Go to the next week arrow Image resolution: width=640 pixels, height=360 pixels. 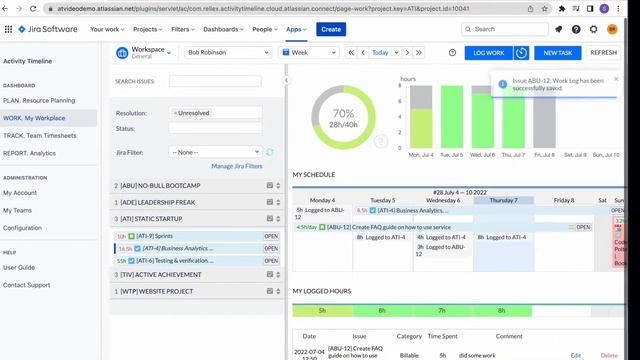tap(407, 53)
